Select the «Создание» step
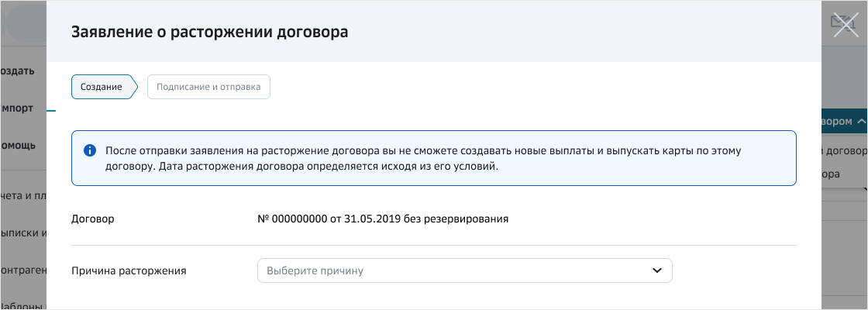Viewport: 868px width, 310px height. click(x=102, y=87)
